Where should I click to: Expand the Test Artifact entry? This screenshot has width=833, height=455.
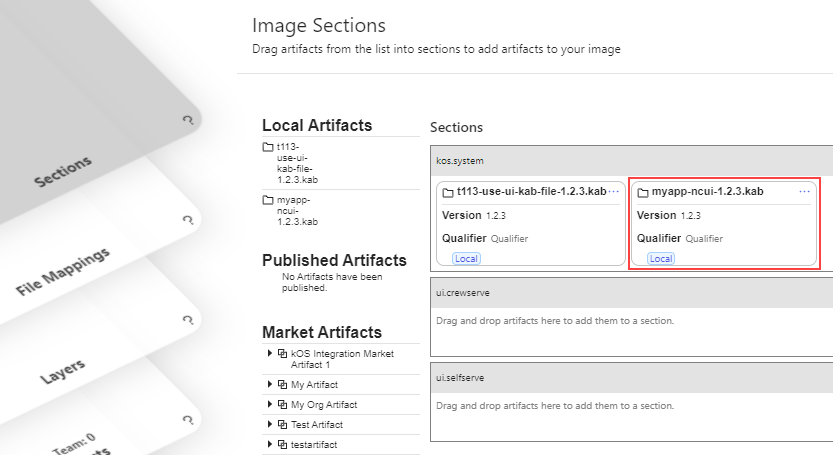pyautogui.click(x=269, y=424)
